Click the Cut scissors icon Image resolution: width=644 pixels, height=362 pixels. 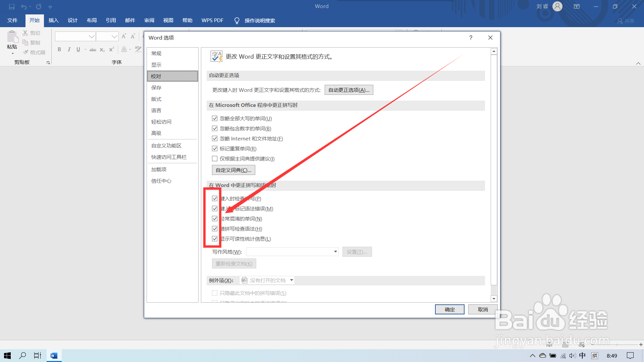25,33
